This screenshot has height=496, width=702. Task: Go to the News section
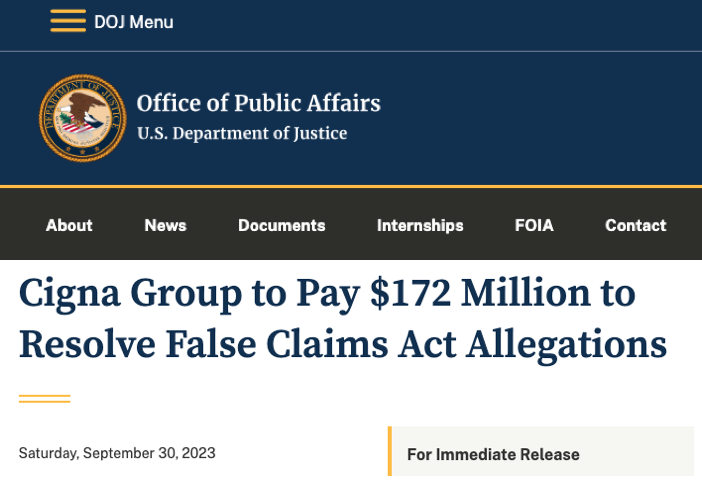click(165, 225)
